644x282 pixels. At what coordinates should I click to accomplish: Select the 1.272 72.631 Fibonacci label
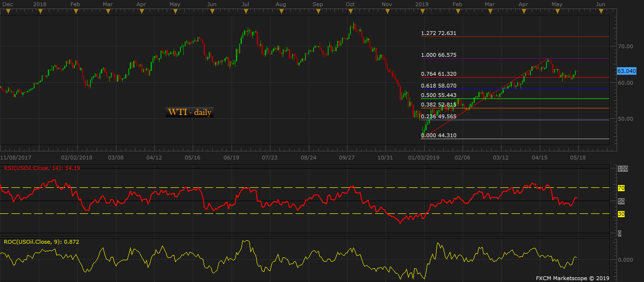click(x=438, y=33)
